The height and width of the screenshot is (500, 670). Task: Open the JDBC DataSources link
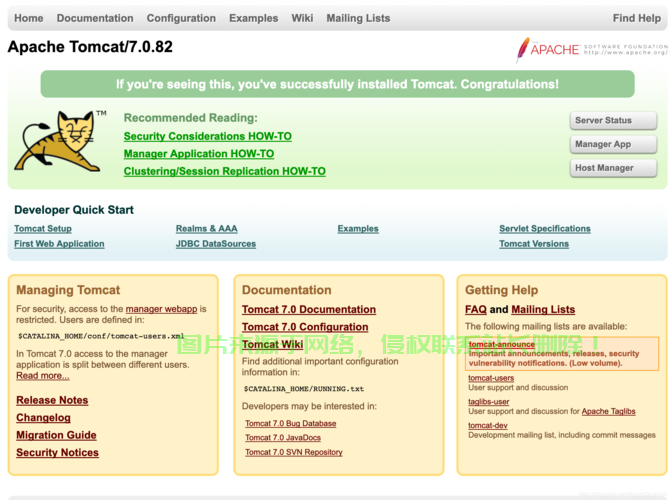pos(215,244)
